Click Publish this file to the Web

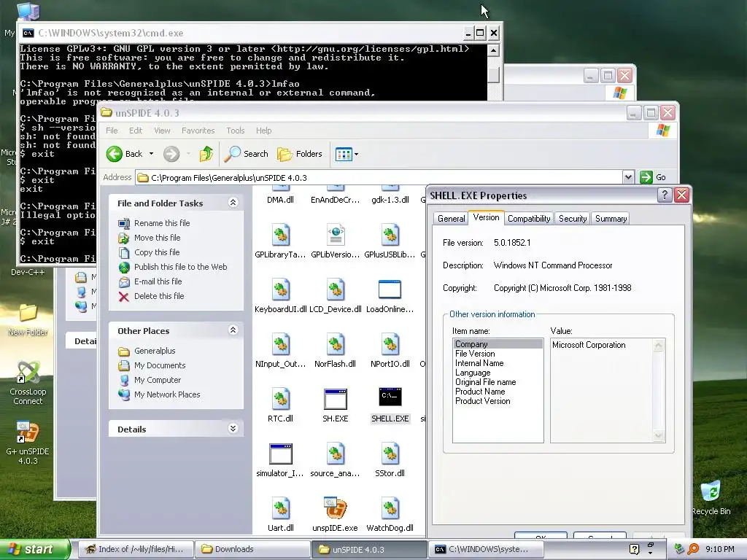coord(181,267)
